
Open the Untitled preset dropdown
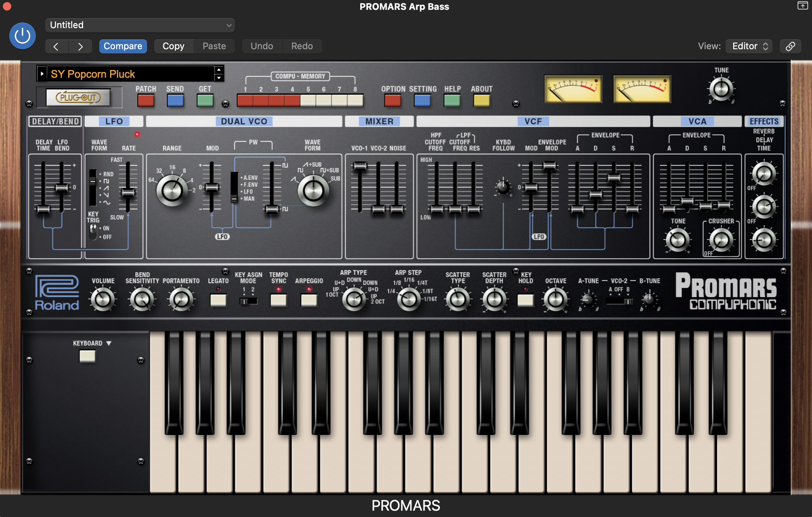(140, 25)
